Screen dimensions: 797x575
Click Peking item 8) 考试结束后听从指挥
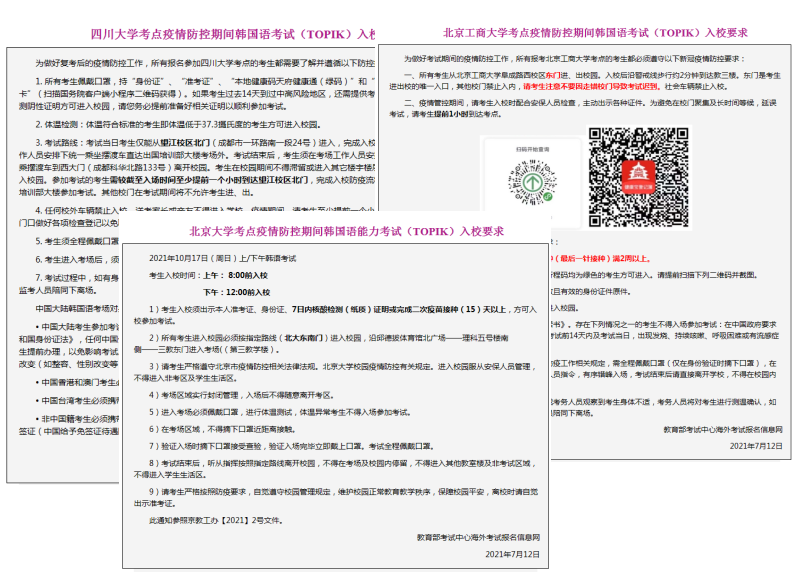tap(335, 469)
